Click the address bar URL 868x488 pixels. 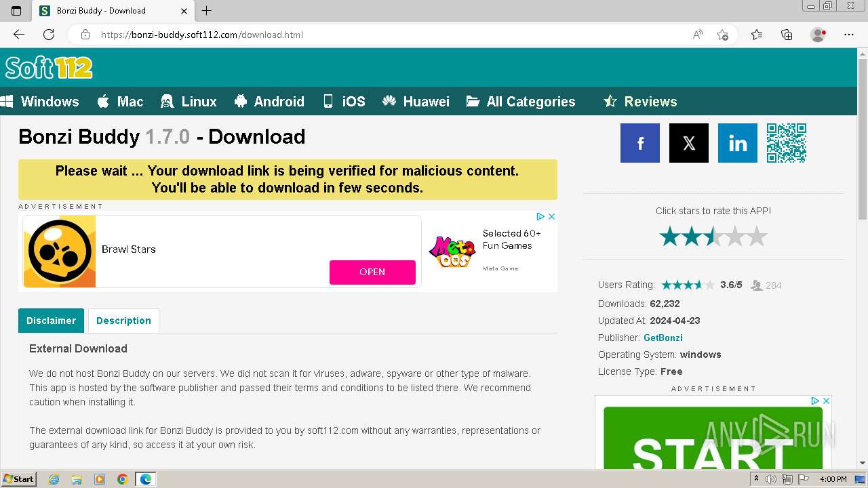pos(202,35)
